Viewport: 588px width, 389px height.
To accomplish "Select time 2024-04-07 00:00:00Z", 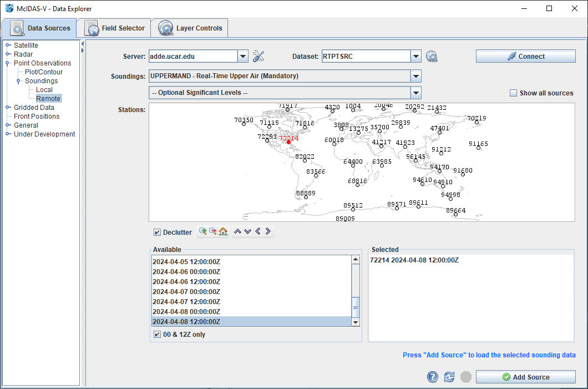I will [251, 291].
